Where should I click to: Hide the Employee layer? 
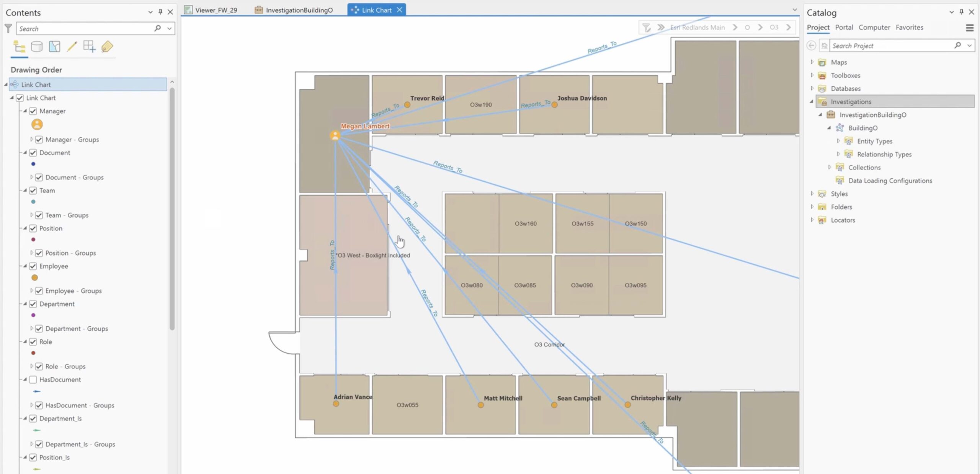[33, 266]
